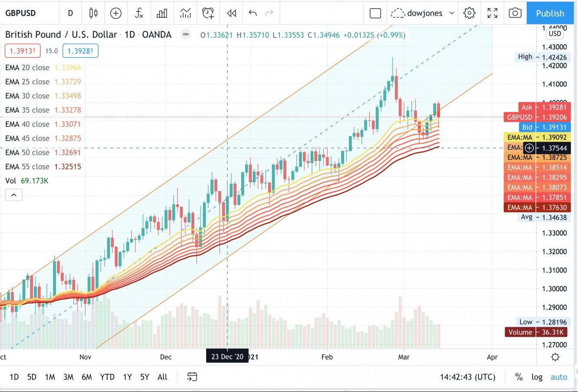578x392 pixels.
Task: Open the indicators fx menu
Action: 139,13
